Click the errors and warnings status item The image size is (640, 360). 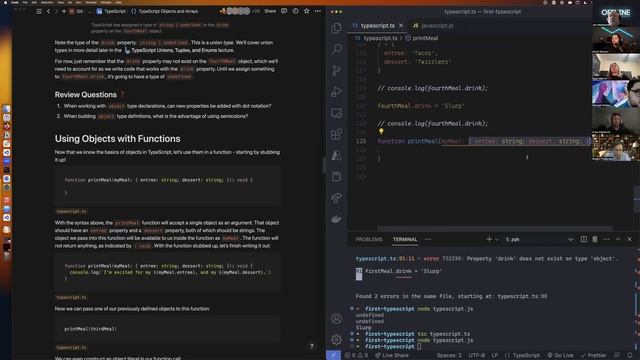tap(356, 356)
